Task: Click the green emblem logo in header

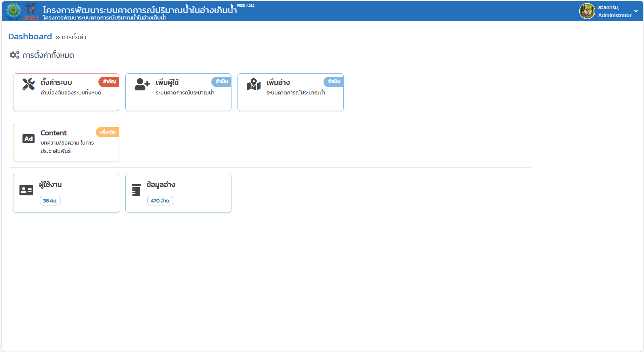Action: [x=13, y=11]
